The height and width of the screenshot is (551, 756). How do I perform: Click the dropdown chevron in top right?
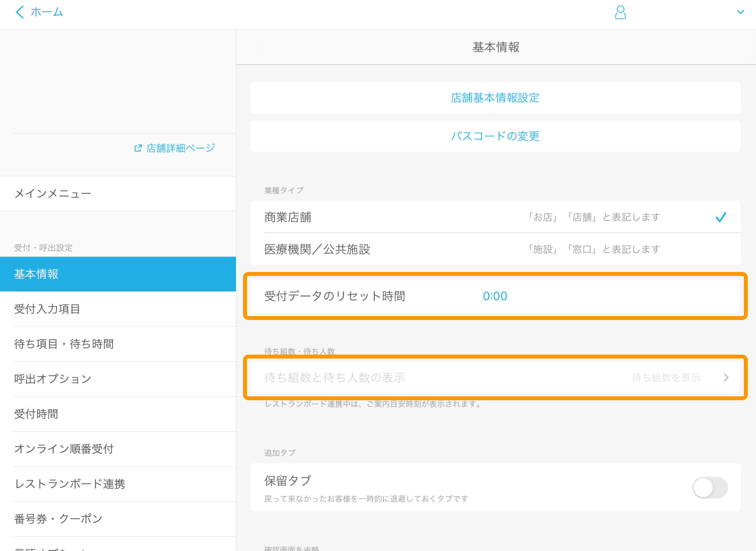tap(740, 11)
